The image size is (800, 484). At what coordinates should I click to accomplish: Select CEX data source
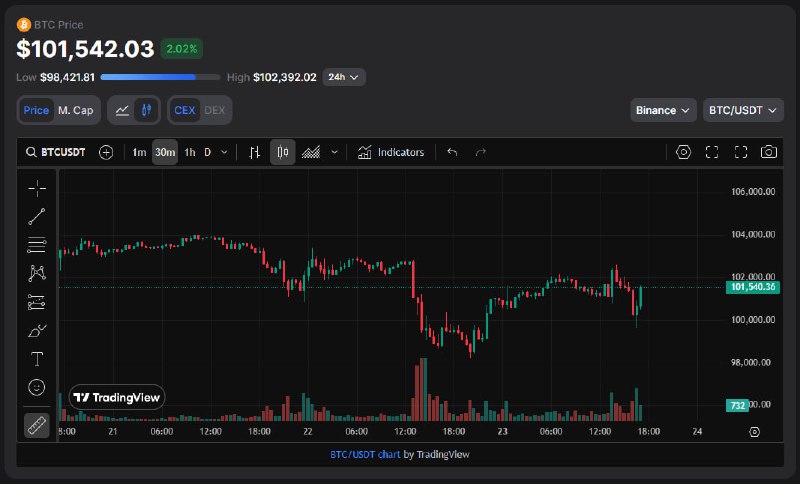coord(185,110)
